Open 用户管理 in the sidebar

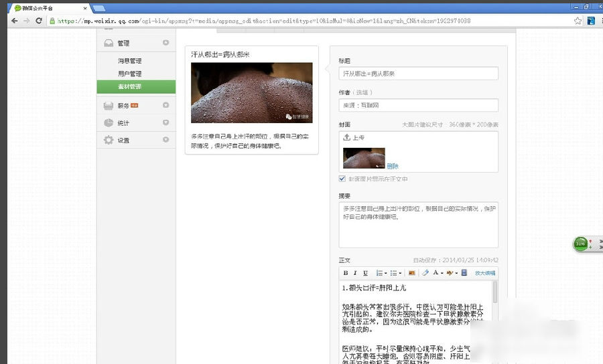(x=129, y=74)
